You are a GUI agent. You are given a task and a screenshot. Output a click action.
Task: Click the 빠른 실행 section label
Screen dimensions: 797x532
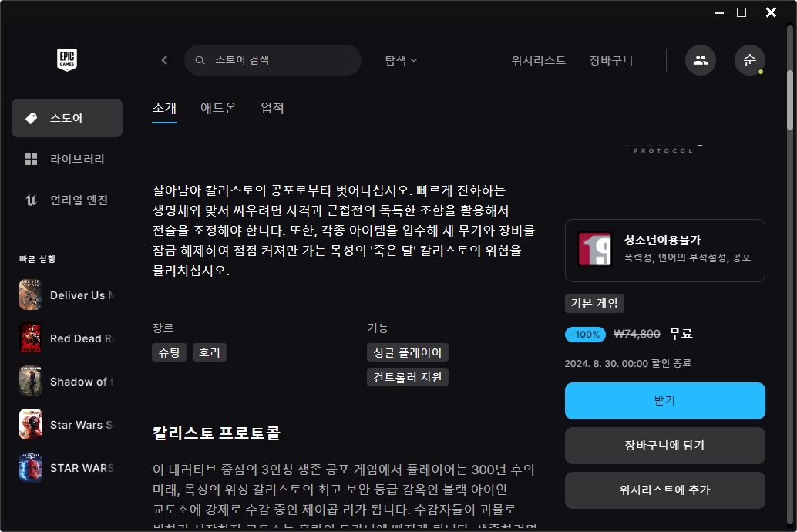(37, 259)
